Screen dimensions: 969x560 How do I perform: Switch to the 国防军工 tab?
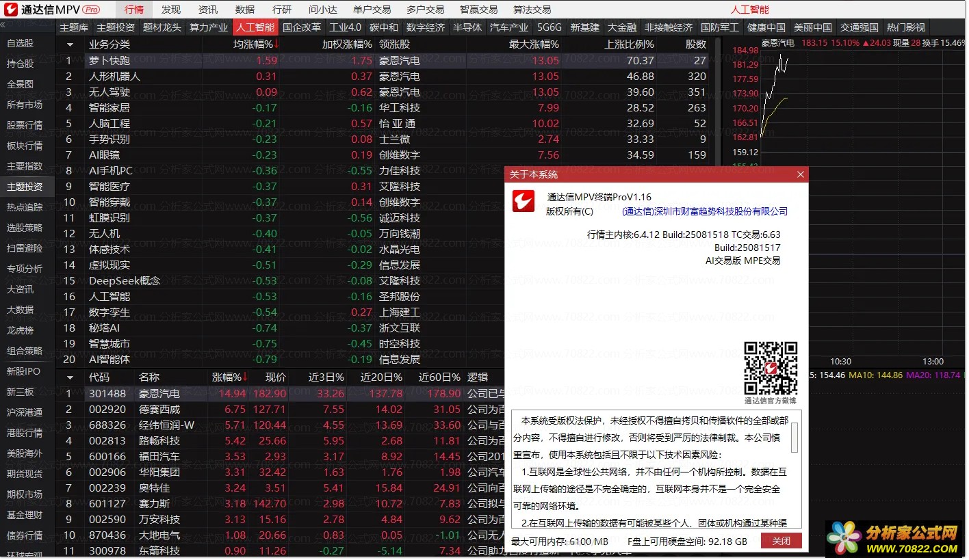[x=720, y=27]
